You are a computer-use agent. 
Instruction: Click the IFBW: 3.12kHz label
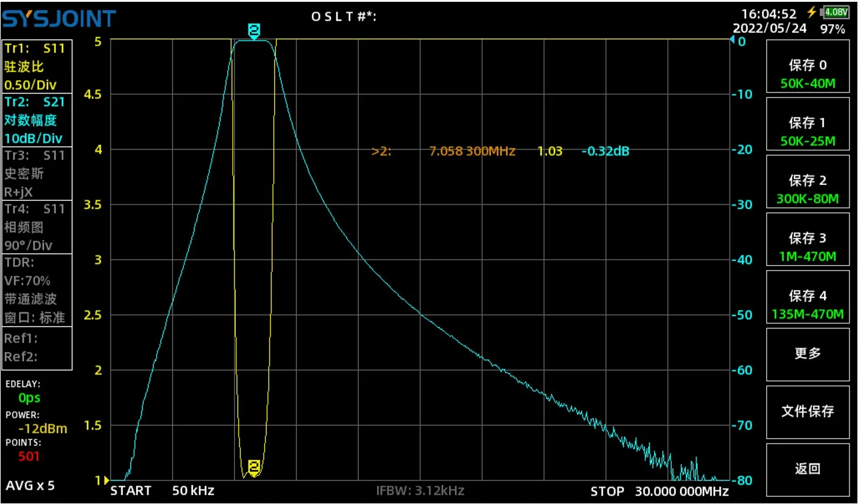tap(420, 490)
